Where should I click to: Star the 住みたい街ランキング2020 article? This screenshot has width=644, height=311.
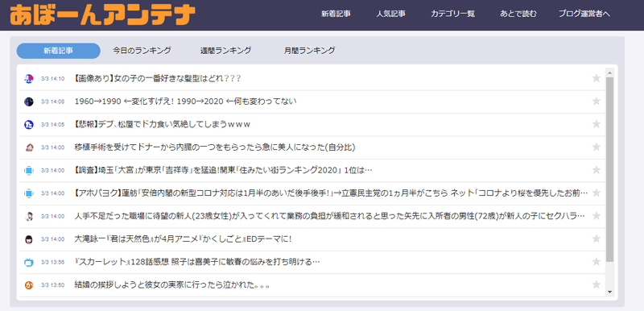(x=597, y=170)
